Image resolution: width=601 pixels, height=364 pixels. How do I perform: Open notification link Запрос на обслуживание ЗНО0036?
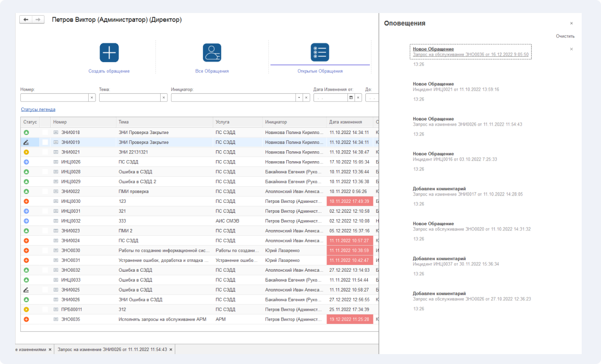coord(470,55)
